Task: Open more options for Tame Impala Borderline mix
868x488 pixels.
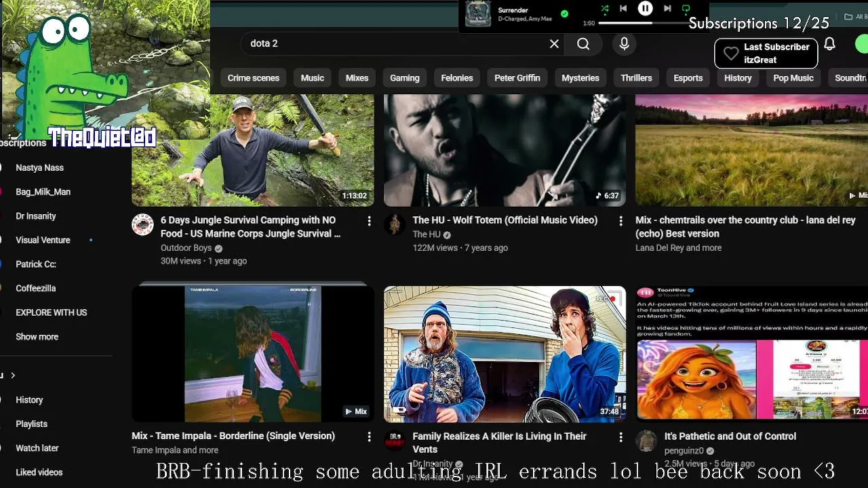Action: (369, 437)
